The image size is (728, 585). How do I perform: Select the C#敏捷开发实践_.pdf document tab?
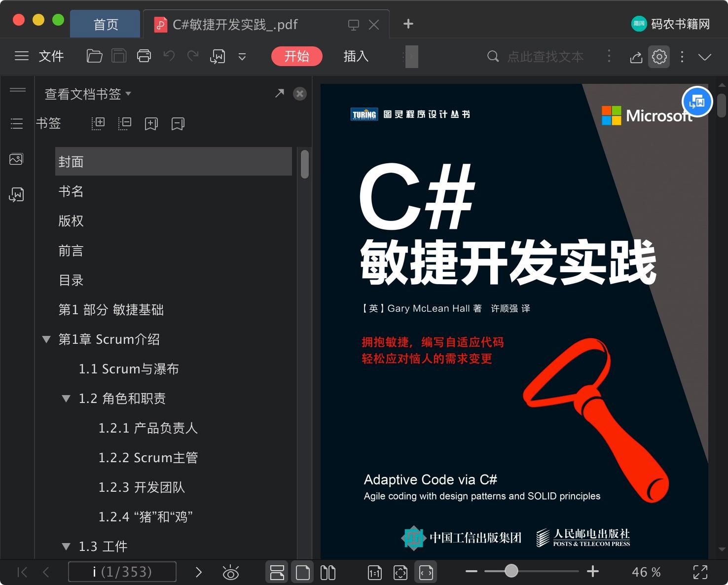(235, 24)
